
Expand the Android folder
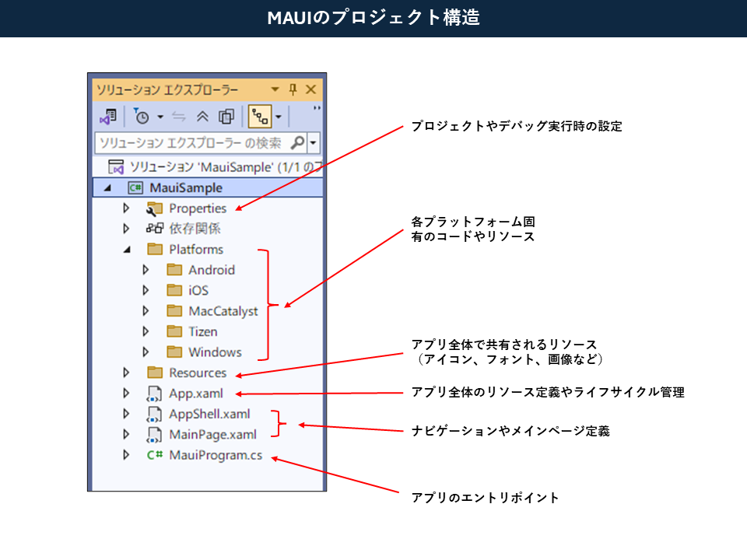(146, 270)
